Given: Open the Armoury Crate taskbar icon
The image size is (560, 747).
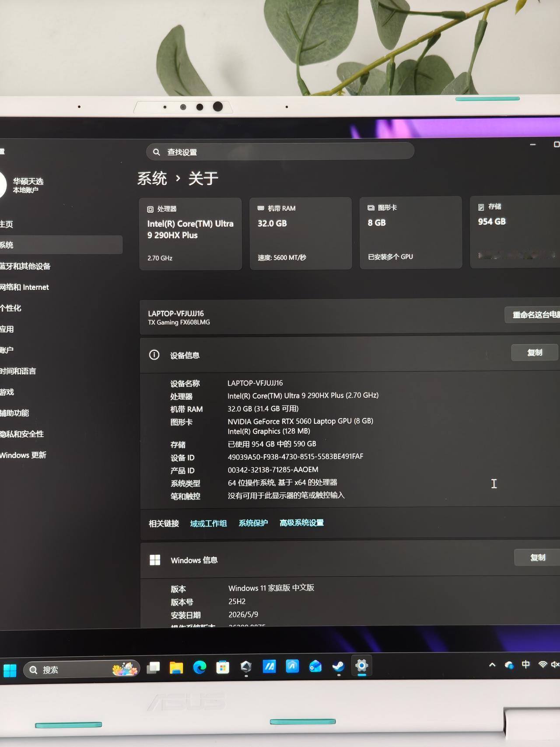Looking at the screenshot, I should pos(246,667).
